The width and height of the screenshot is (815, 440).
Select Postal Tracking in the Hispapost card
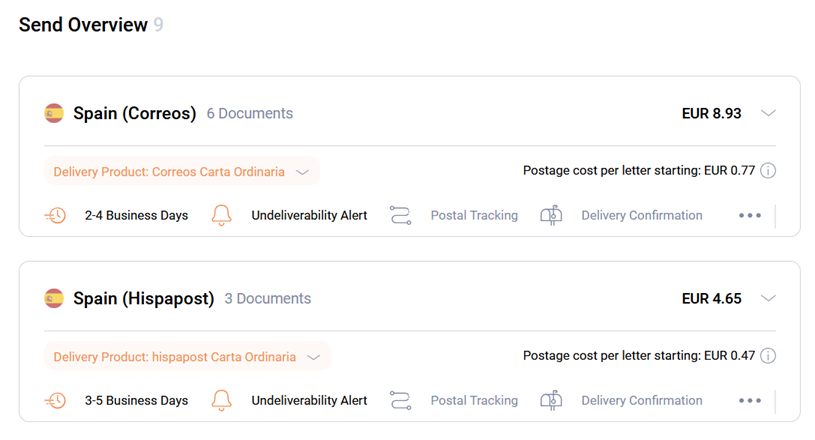[474, 401]
